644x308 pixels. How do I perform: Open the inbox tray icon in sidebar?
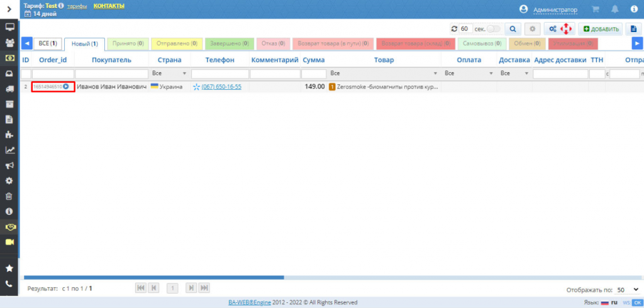click(9, 74)
